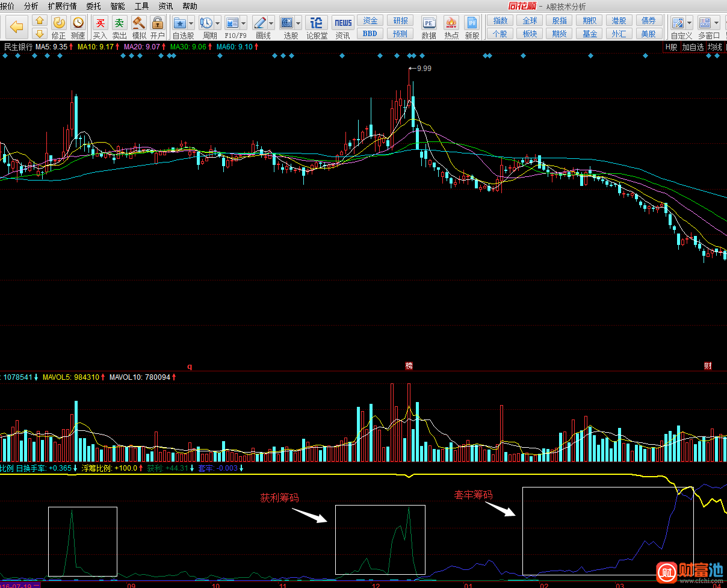Open the F10/F9 info icon
727x588 pixels.
(x=232, y=23)
